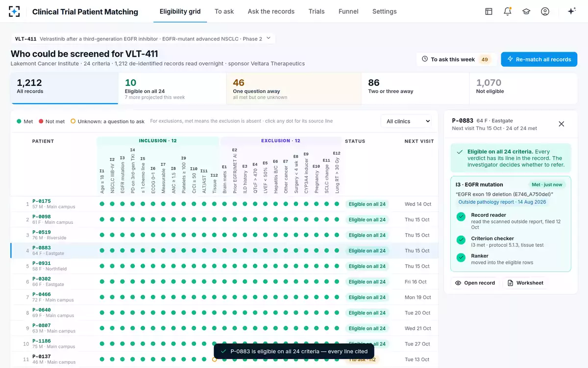The image size is (588, 368).
Task: Click the Criterion checker check icon
Action: pyautogui.click(x=461, y=240)
